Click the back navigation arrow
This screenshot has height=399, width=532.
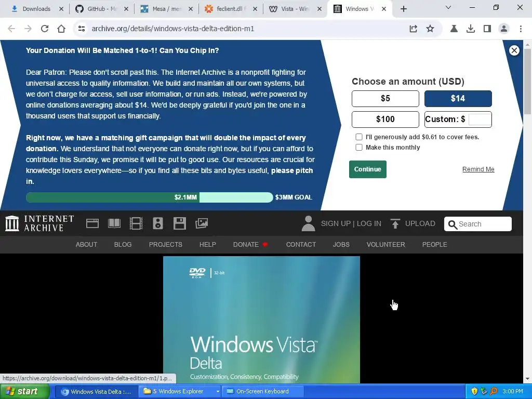[x=11, y=29]
